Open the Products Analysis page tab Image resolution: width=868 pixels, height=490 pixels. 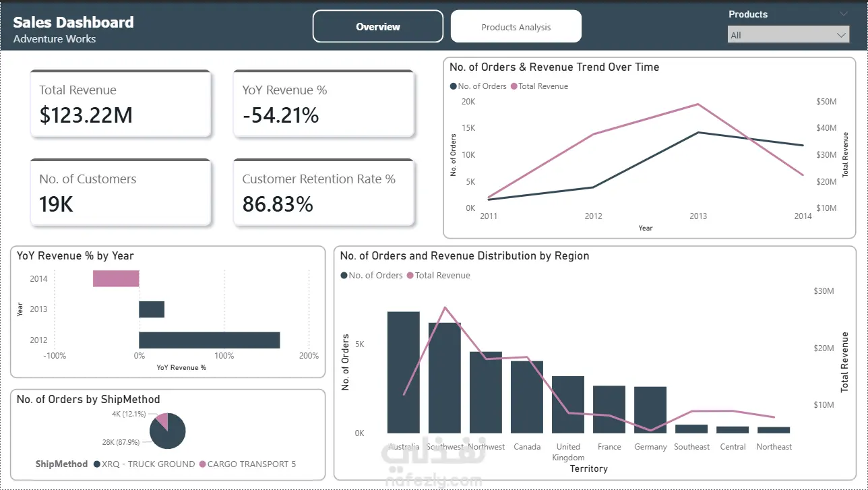[516, 27]
